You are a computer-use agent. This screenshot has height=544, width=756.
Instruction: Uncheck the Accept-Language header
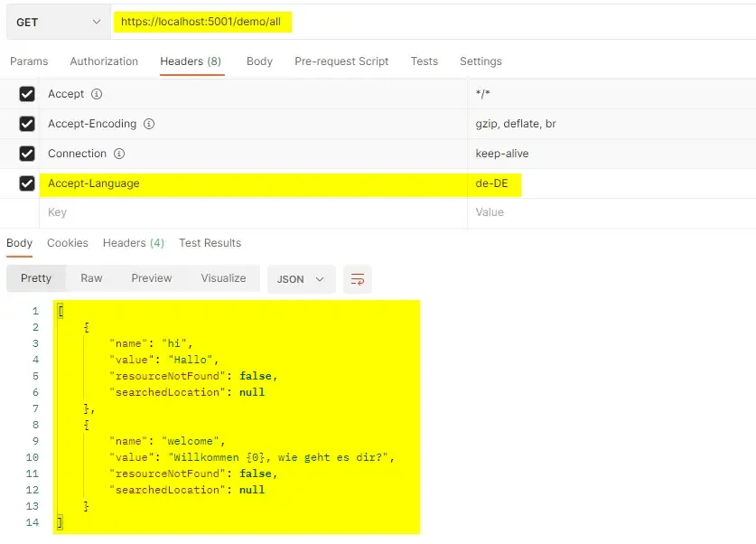coord(26,183)
